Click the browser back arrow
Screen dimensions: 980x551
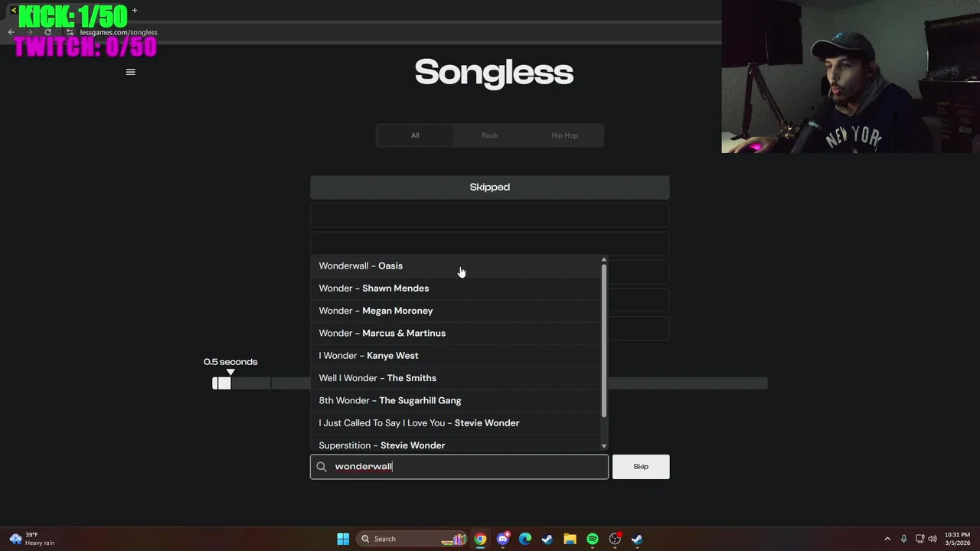pyautogui.click(x=11, y=32)
